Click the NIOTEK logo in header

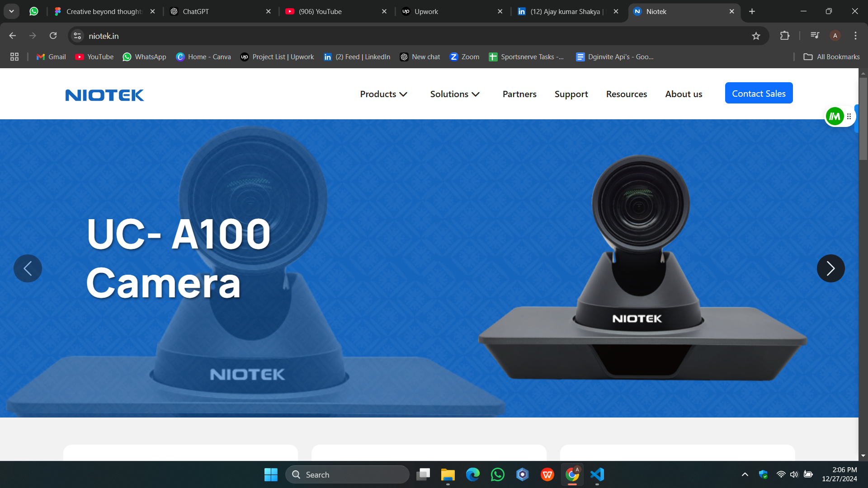[104, 95]
